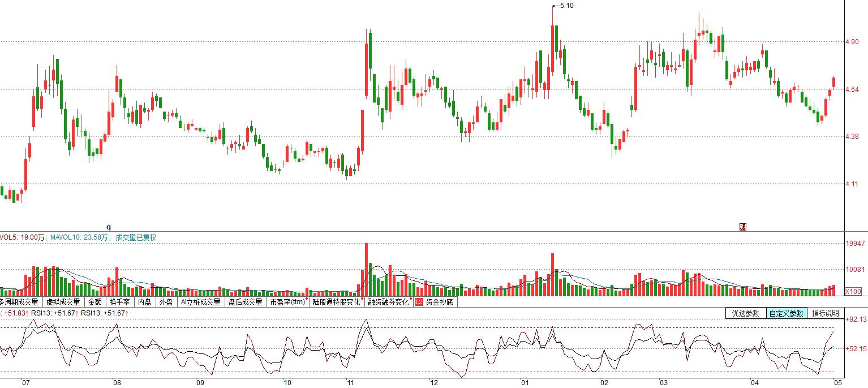The width and height of the screenshot is (868, 388).
Task: Switch to the 虚拟成交量 tab
Action: click(62, 302)
